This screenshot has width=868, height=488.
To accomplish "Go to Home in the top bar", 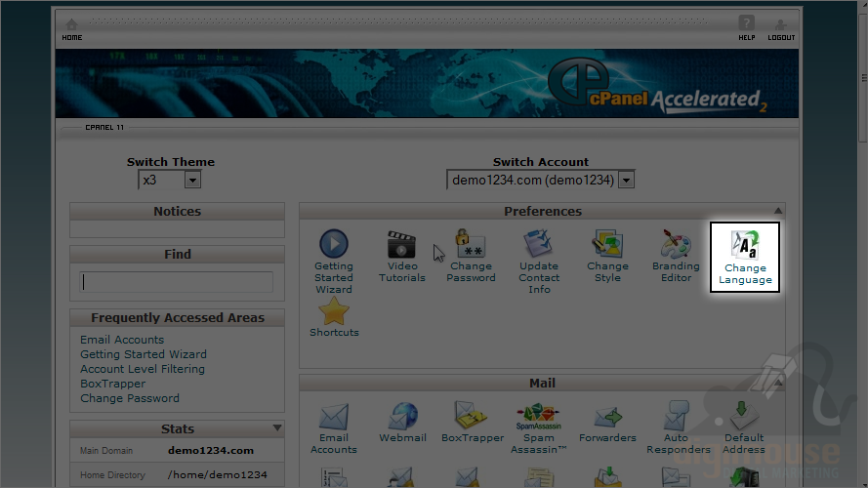I will pyautogui.click(x=72, y=30).
